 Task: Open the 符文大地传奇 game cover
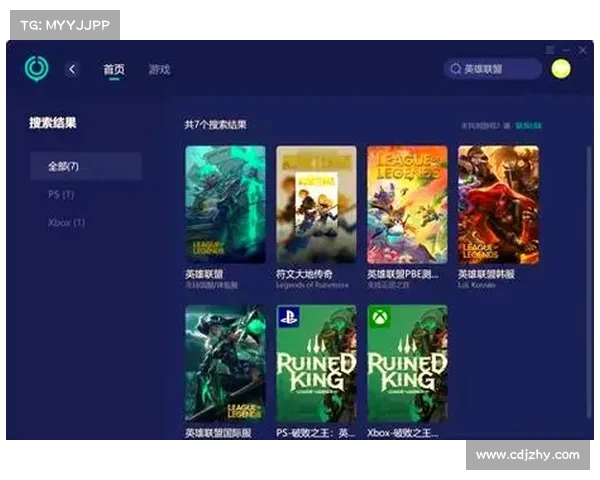click(316, 204)
